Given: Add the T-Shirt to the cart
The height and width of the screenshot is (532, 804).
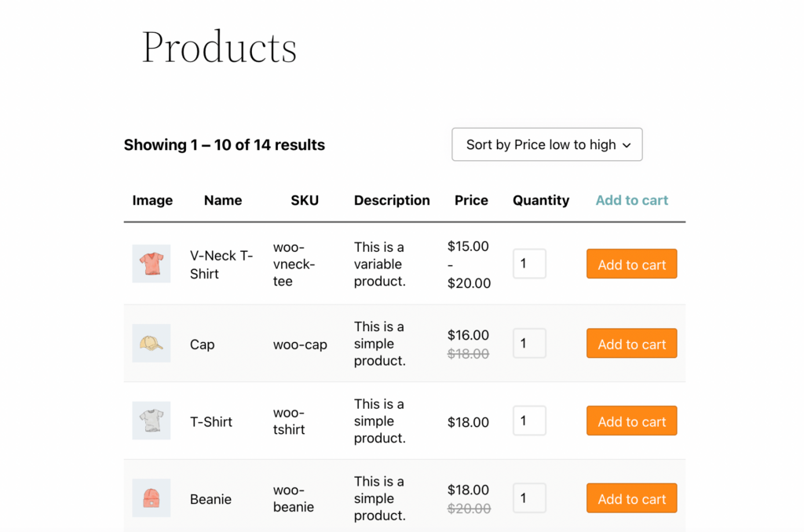Looking at the screenshot, I should (631, 421).
